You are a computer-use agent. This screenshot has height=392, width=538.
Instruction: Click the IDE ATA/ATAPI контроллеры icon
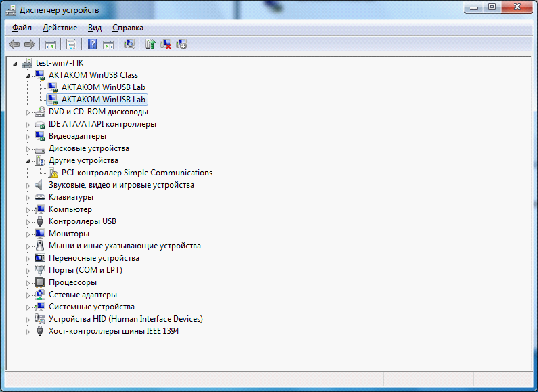pyautogui.click(x=40, y=125)
